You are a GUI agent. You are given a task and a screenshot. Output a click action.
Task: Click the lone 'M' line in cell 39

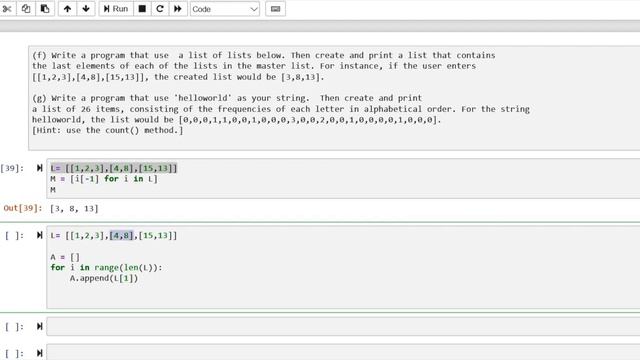tap(53, 190)
